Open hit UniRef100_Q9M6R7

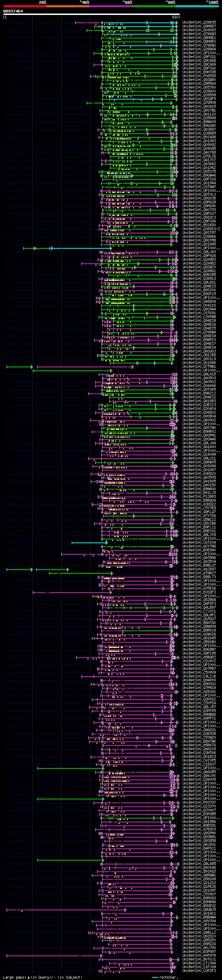pyautogui.click(x=199, y=26)
